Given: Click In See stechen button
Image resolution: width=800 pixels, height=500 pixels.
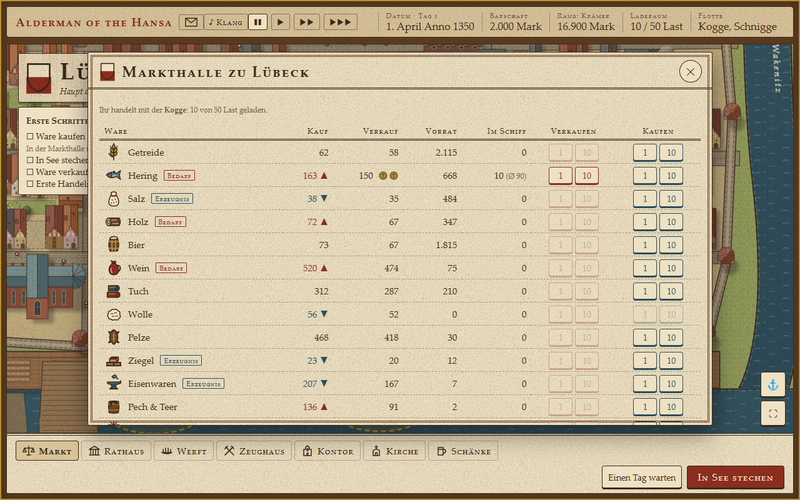Looking at the screenshot, I should [x=735, y=478].
